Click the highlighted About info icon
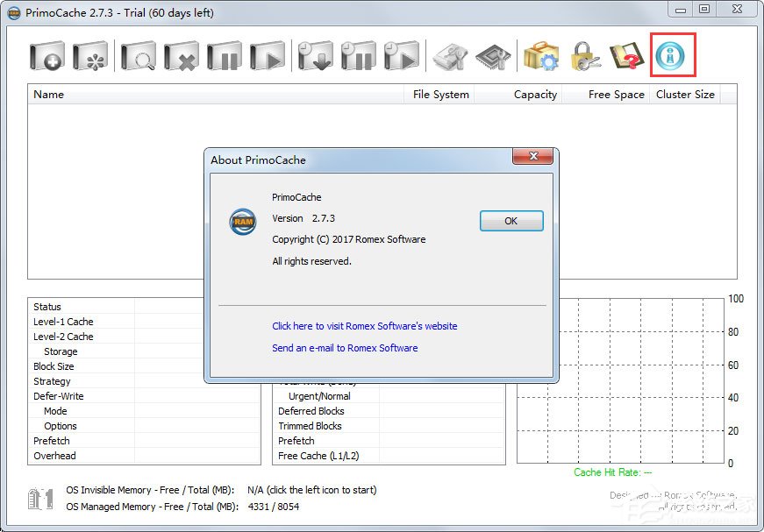The height and width of the screenshot is (532, 764). tap(673, 56)
